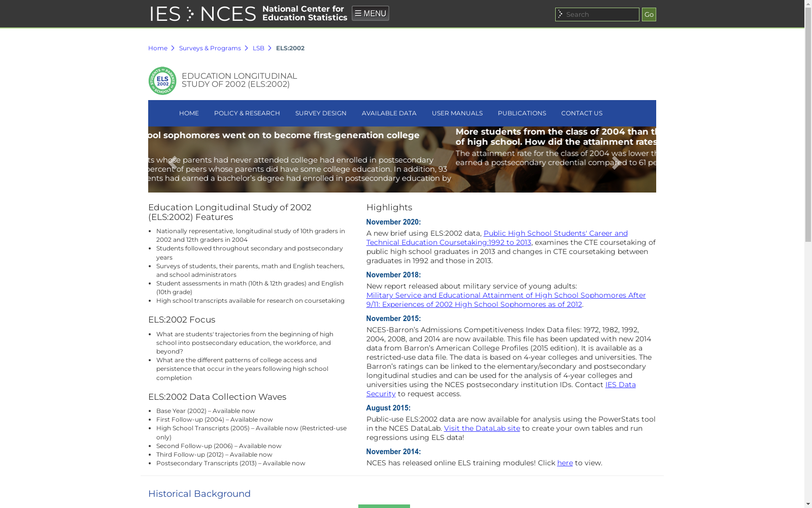The width and height of the screenshot is (812, 508).
Task: Click the ELS 2002 circular logo
Action: (x=162, y=81)
